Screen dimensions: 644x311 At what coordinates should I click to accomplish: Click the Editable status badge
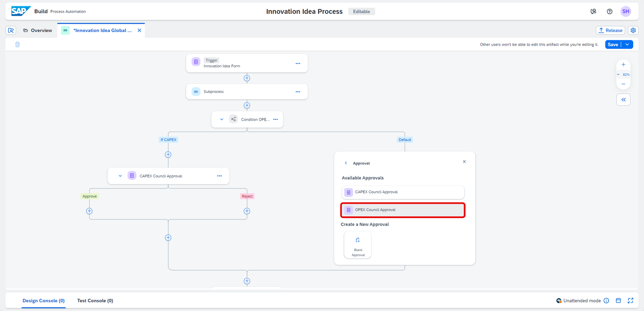[x=361, y=12]
